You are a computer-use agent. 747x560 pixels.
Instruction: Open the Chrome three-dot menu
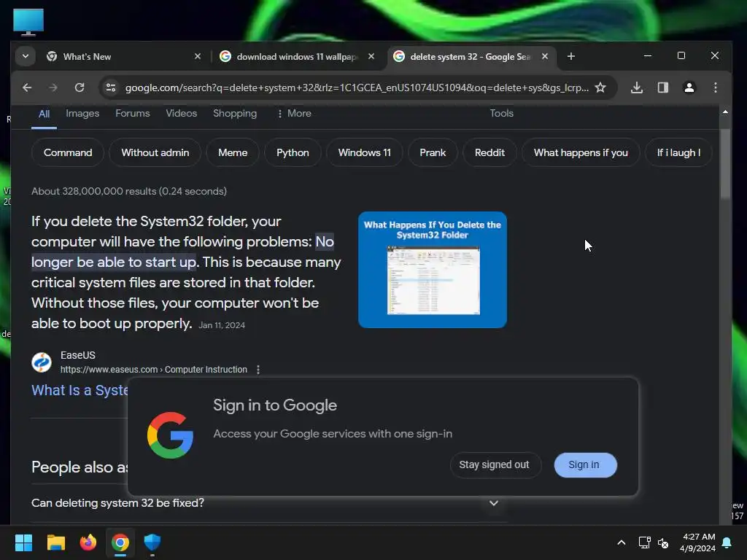[715, 87]
